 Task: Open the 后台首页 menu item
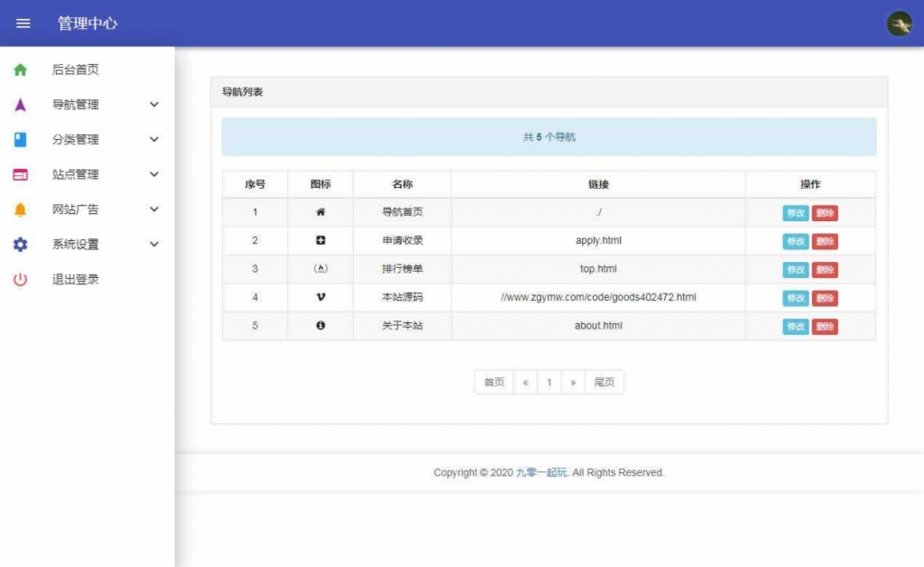click(88, 70)
